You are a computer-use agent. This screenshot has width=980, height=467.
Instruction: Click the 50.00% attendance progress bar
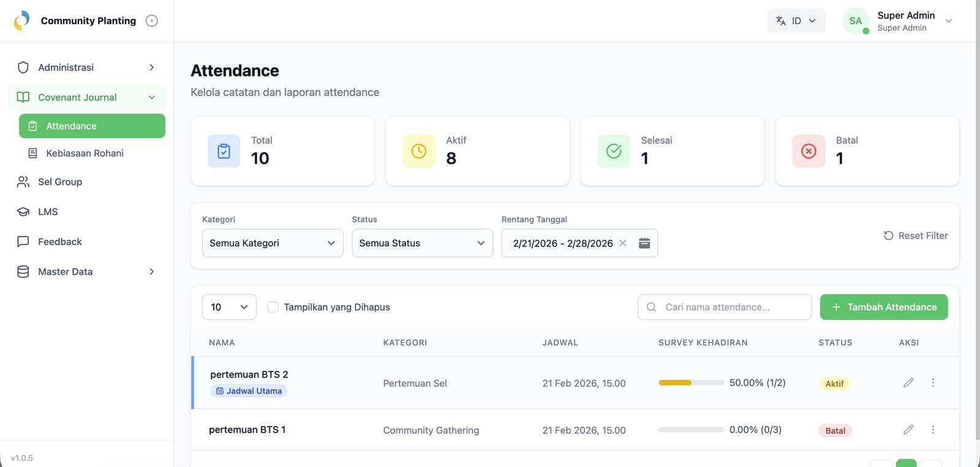691,382
